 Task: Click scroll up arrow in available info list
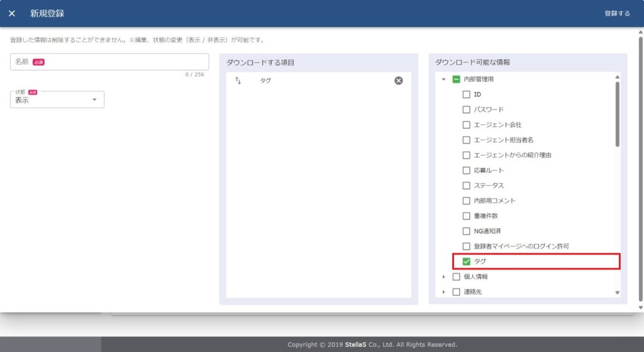pos(617,77)
